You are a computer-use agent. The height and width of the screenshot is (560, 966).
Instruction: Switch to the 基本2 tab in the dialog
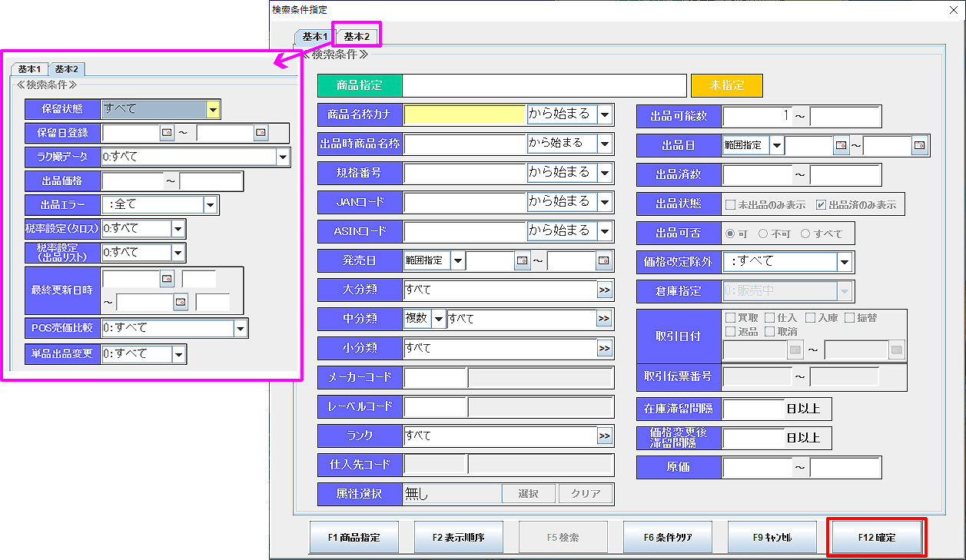click(357, 36)
